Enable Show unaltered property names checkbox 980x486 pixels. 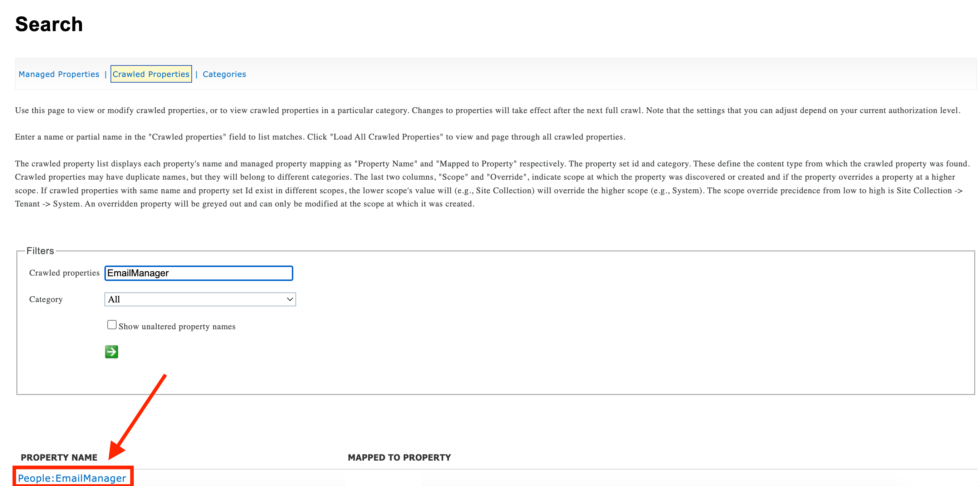[x=112, y=325]
